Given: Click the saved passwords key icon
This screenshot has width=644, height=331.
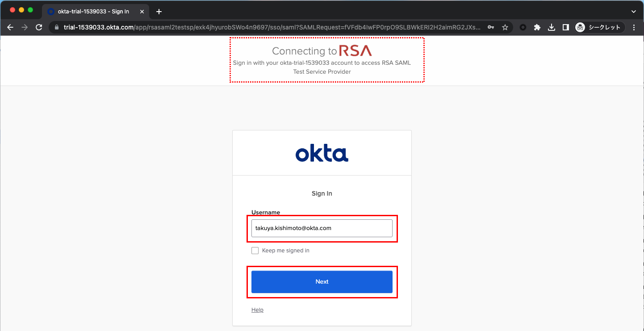Looking at the screenshot, I should [491, 27].
